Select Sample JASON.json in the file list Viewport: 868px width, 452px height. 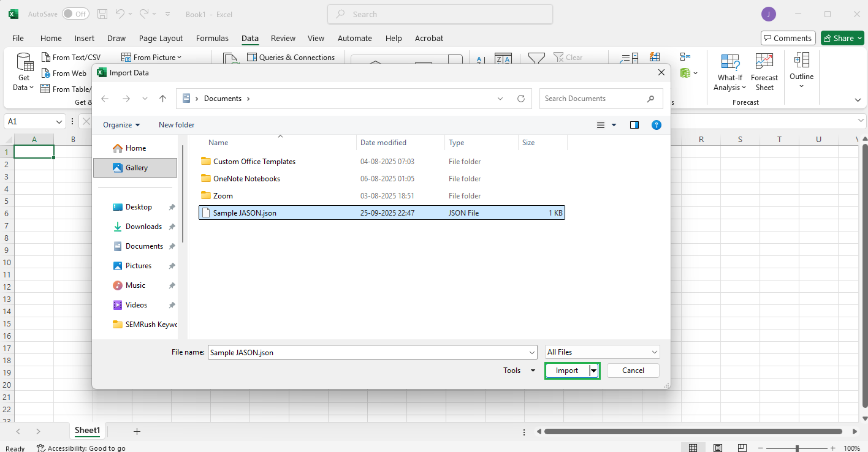(245, 213)
